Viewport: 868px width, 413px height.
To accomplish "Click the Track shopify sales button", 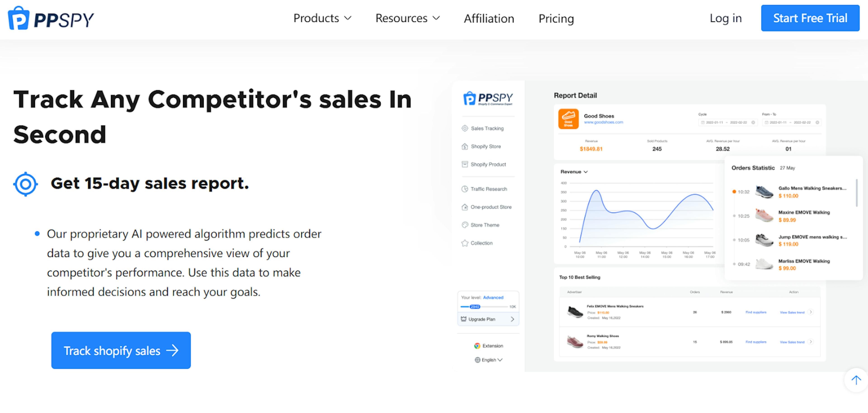I will click(121, 350).
